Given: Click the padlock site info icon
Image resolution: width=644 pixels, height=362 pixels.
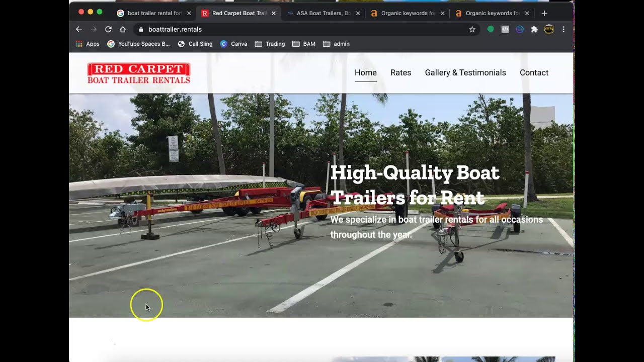Looking at the screenshot, I should coord(141,29).
